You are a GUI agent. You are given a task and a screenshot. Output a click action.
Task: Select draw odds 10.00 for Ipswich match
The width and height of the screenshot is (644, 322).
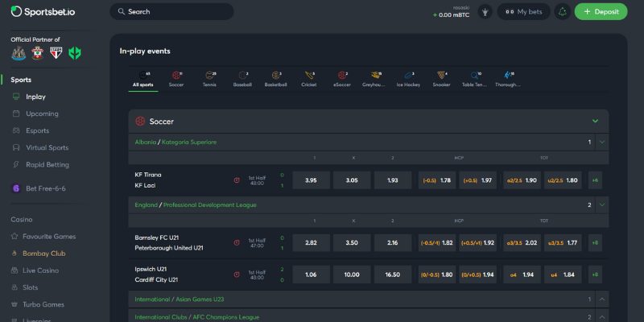[352, 275]
